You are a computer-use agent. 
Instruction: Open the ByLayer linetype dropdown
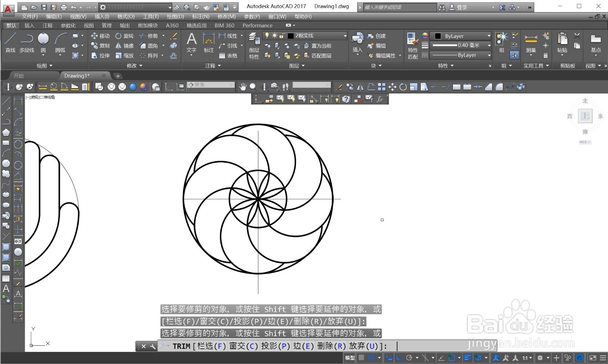(x=461, y=55)
